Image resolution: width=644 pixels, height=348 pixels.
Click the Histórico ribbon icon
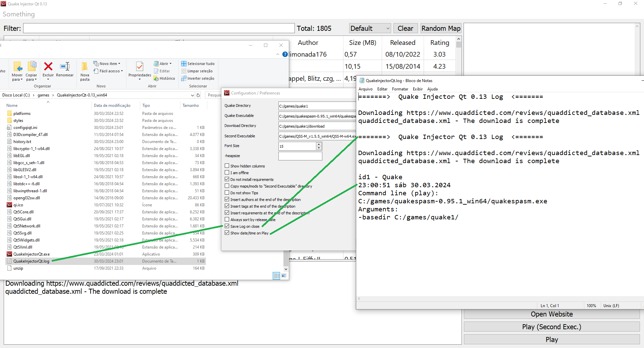[156, 78]
